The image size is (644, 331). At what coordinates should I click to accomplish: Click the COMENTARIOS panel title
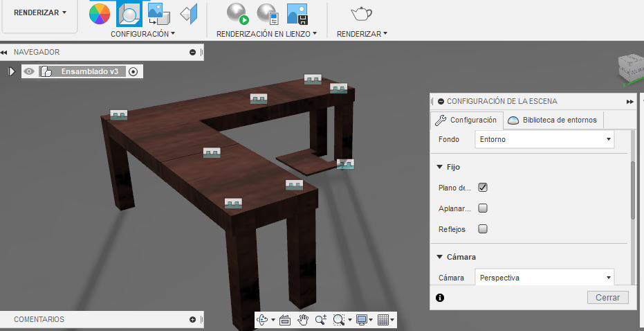(x=39, y=319)
